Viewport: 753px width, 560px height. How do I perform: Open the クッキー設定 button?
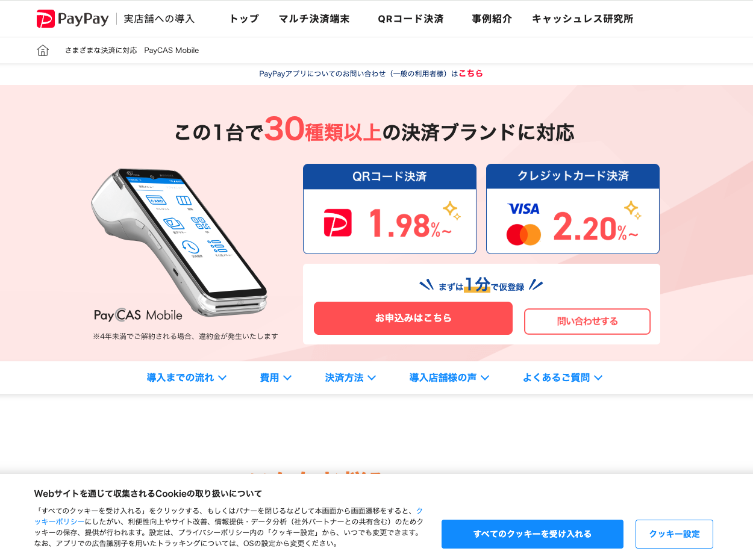(x=674, y=534)
